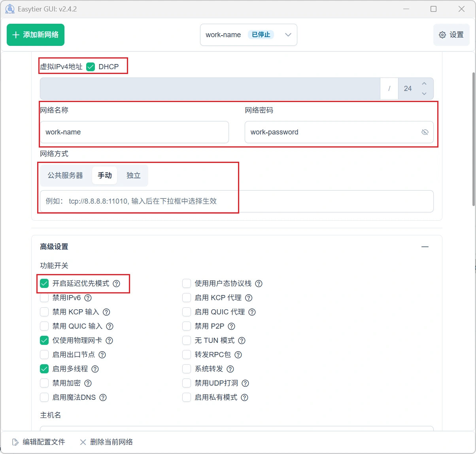Enable the 禁用 KCP 输入 checkbox
Image resolution: width=476 pixels, height=454 pixels.
44,312
